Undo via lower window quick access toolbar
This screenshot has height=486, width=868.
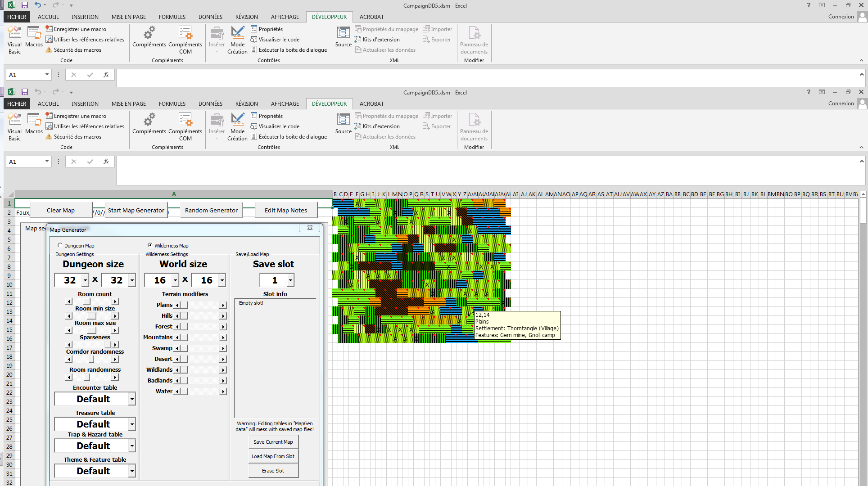[38, 92]
